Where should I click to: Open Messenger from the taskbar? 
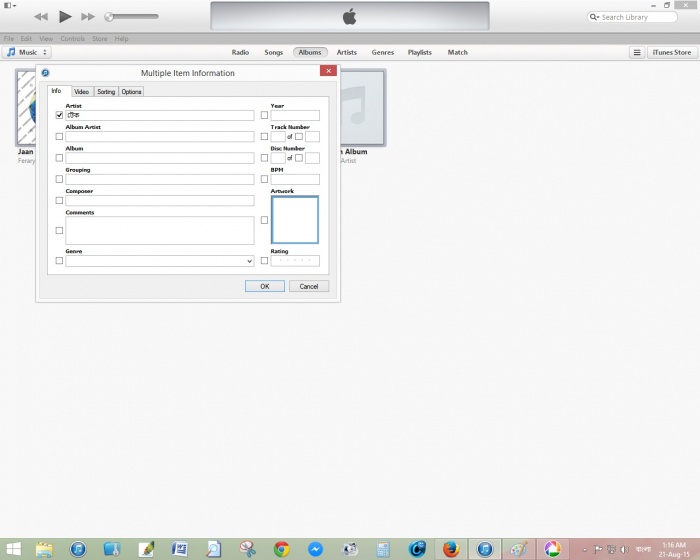[316, 549]
